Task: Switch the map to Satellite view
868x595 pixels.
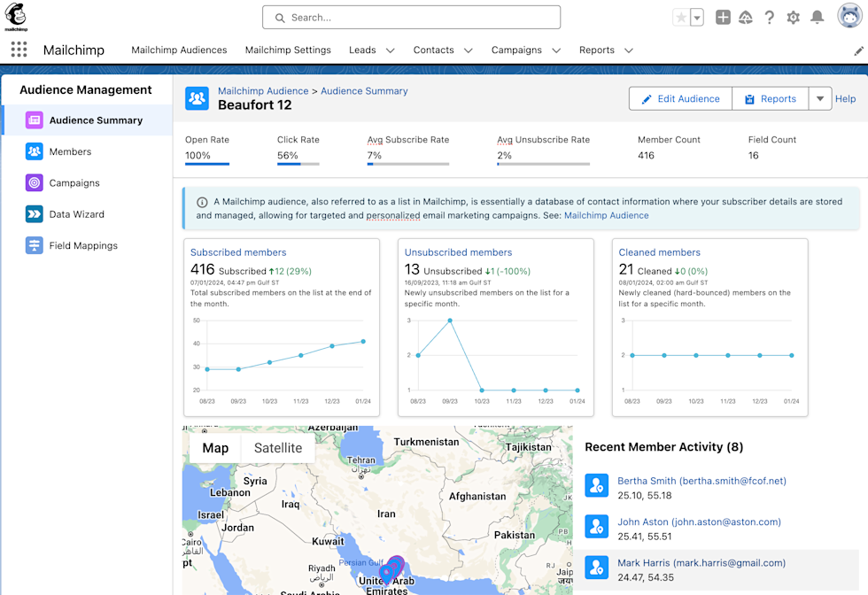Action: [x=278, y=448]
